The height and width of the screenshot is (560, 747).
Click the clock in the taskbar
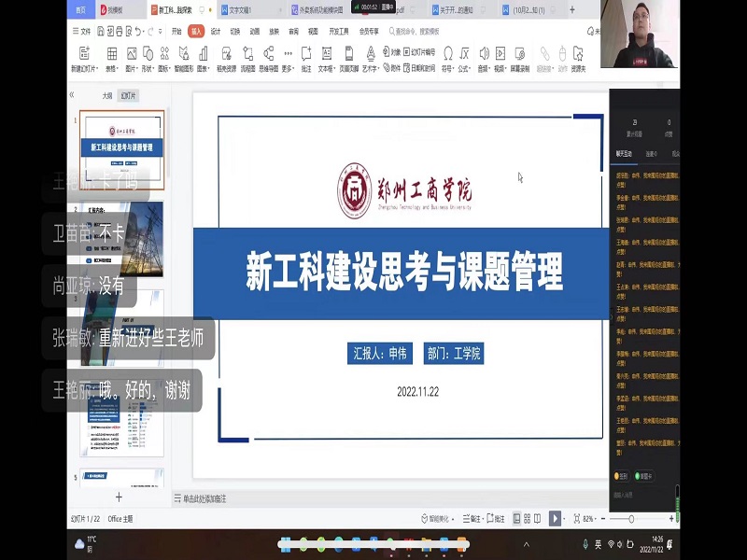(x=651, y=544)
